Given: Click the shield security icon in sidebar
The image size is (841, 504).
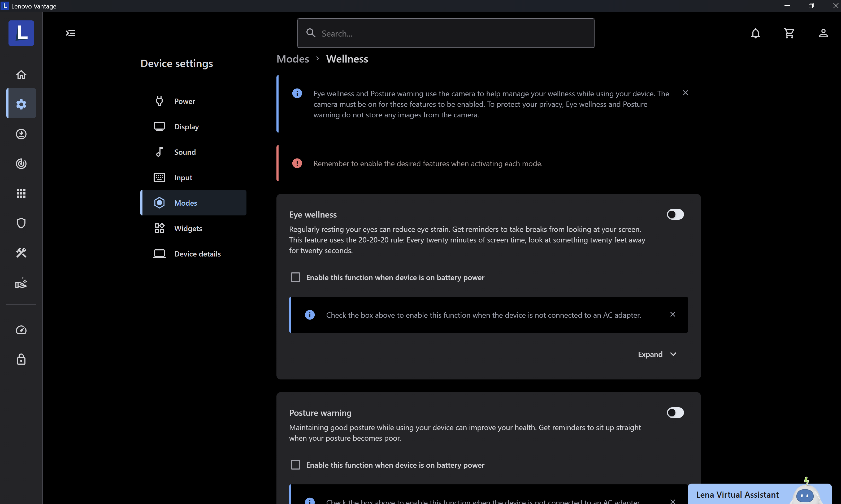Looking at the screenshot, I should coord(21,223).
